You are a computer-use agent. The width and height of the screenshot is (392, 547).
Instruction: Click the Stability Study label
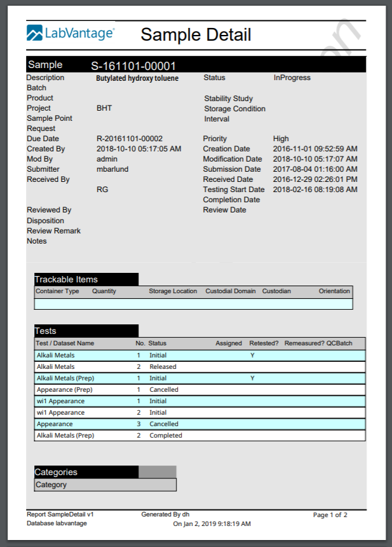[x=229, y=99]
